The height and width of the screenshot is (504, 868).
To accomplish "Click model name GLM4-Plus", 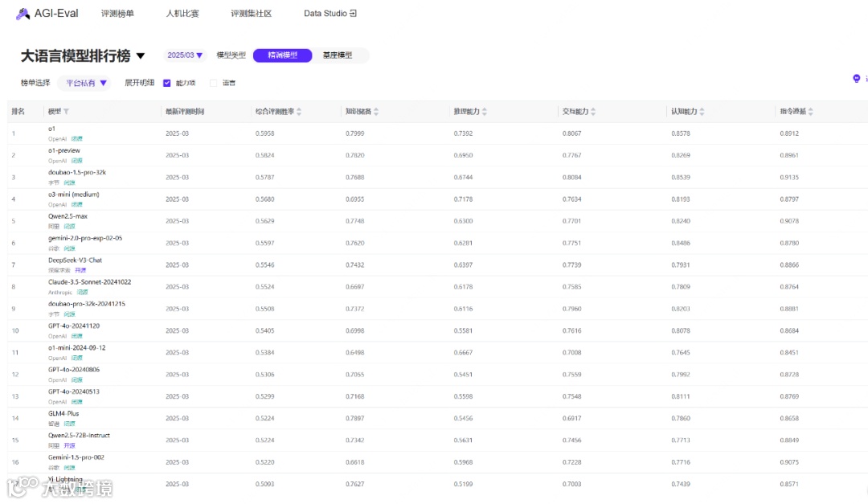I will click(x=63, y=414).
